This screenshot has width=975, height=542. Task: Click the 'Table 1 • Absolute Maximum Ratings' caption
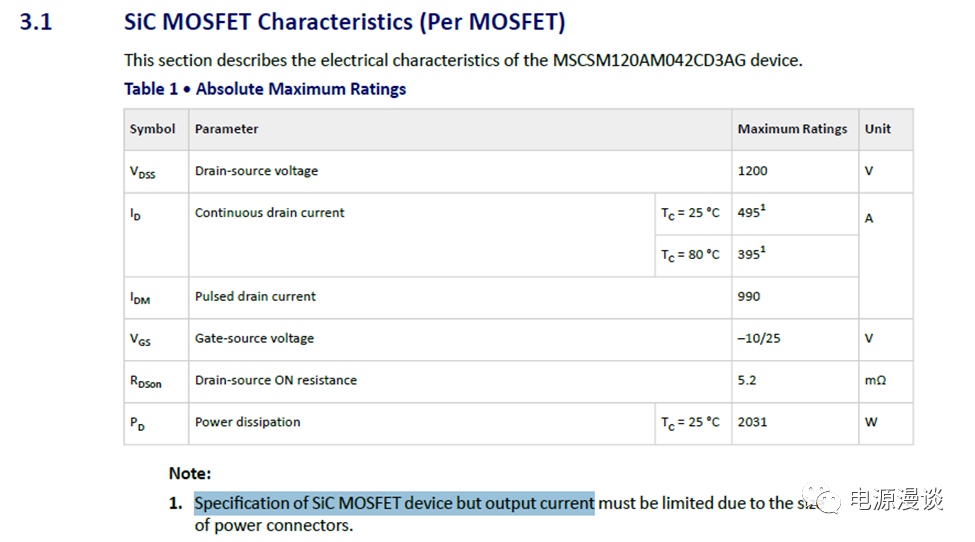[265, 89]
